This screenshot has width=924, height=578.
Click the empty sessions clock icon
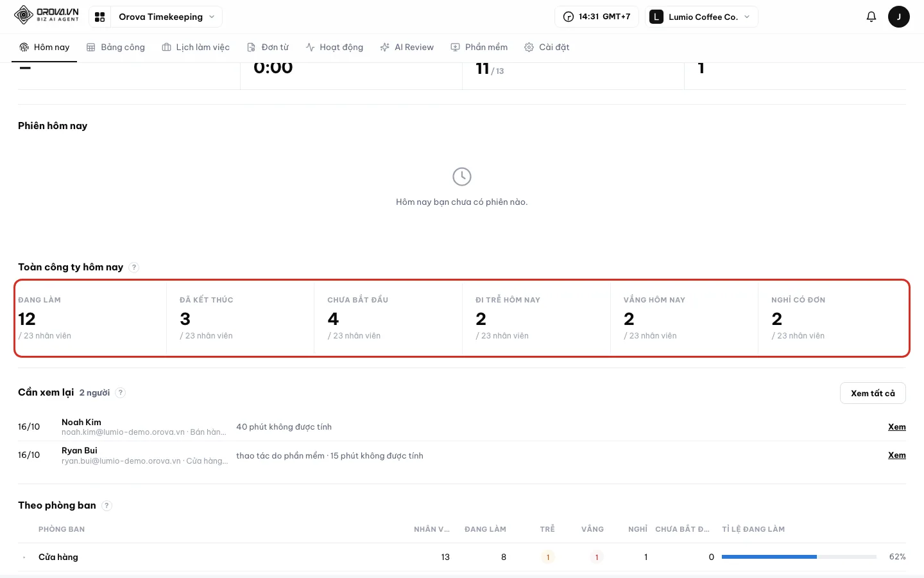pyautogui.click(x=462, y=177)
